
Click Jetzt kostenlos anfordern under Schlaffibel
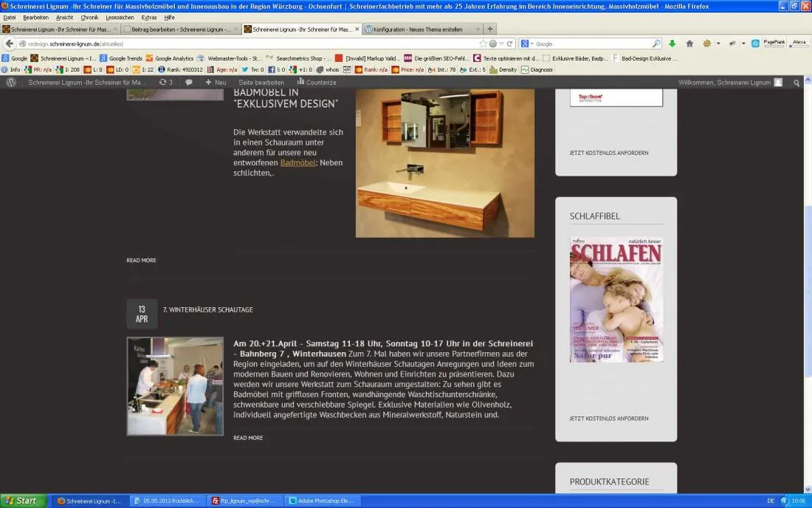point(608,419)
